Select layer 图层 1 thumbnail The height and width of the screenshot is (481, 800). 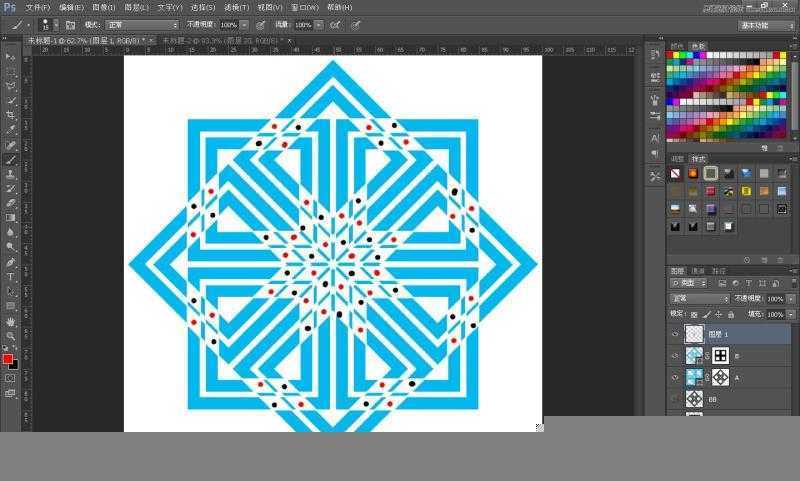tap(694, 334)
